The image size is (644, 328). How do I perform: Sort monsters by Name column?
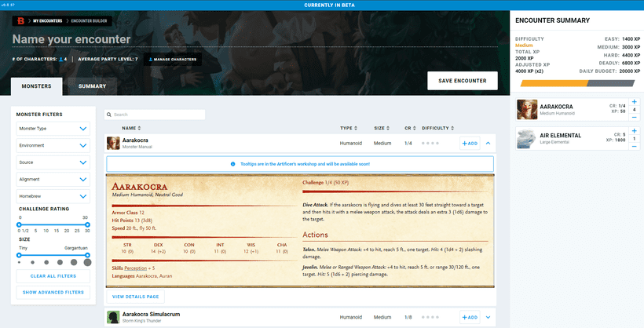tap(131, 128)
